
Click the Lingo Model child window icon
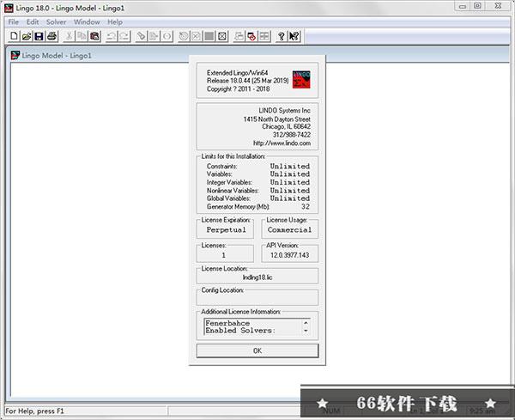tap(15, 55)
